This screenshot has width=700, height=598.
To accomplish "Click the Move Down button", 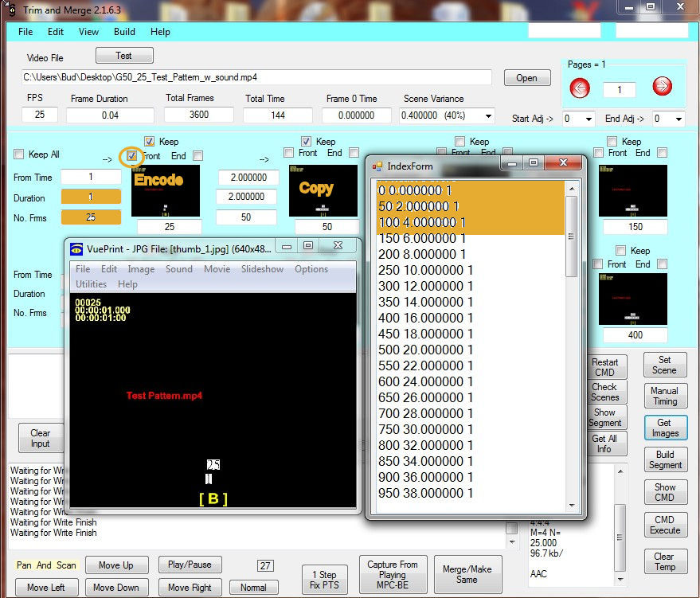I will tap(116, 588).
